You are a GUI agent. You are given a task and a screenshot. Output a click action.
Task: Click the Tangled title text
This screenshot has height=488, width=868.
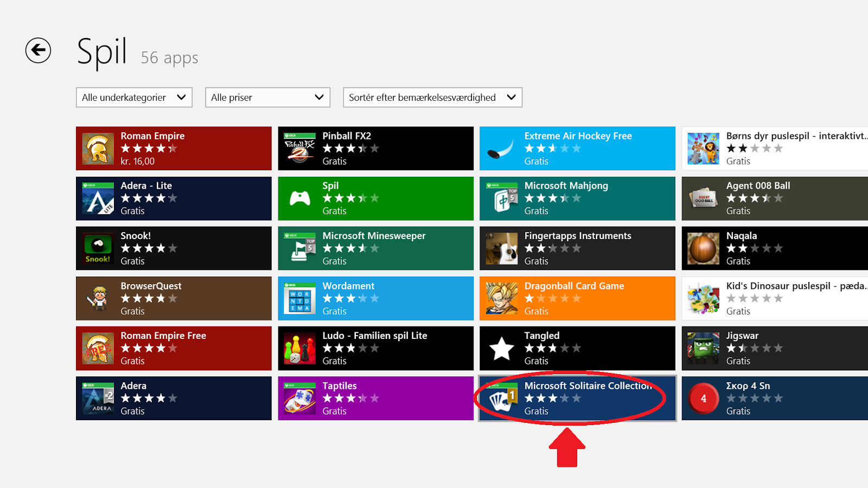coord(541,336)
